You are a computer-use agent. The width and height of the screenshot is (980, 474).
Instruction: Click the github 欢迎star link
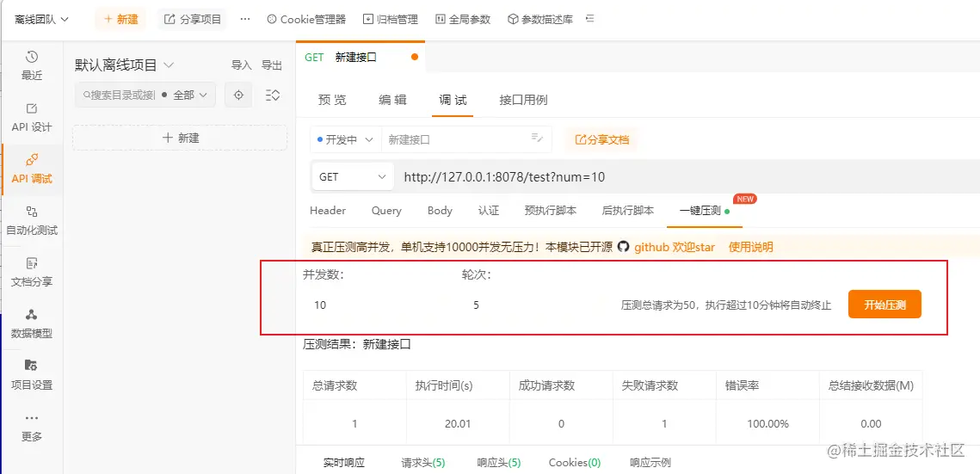[675, 247]
